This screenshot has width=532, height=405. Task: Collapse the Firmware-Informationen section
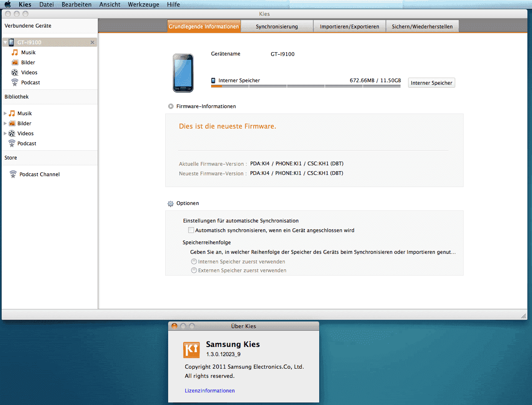point(171,106)
